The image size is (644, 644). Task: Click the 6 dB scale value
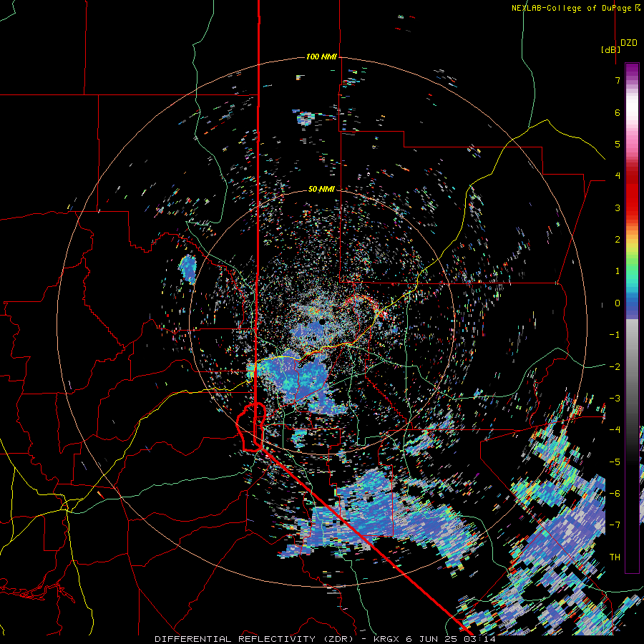click(618, 112)
